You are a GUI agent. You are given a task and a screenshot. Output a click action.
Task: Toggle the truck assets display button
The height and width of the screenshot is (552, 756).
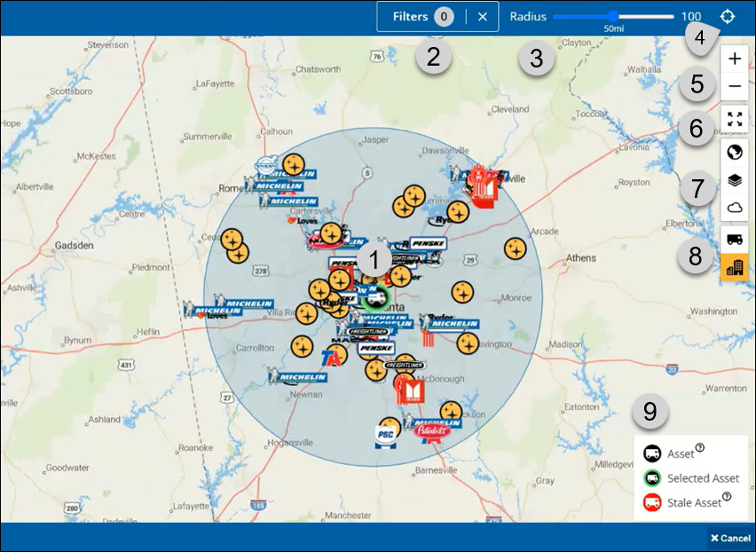735,240
